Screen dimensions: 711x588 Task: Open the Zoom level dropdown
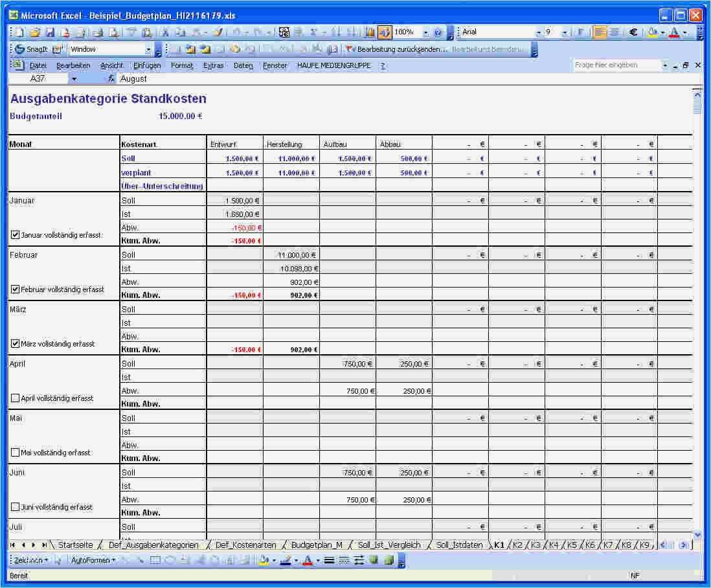(x=425, y=30)
